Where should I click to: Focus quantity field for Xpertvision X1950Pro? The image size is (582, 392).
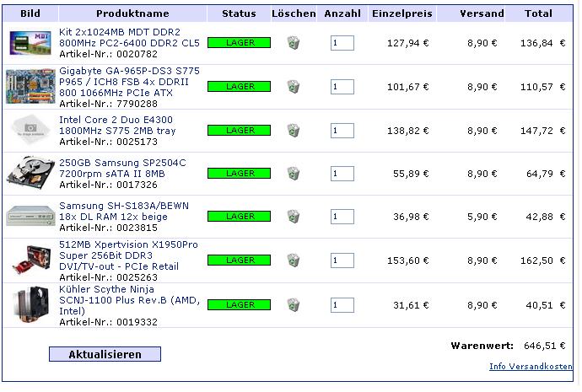pyautogui.click(x=342, y=260)
